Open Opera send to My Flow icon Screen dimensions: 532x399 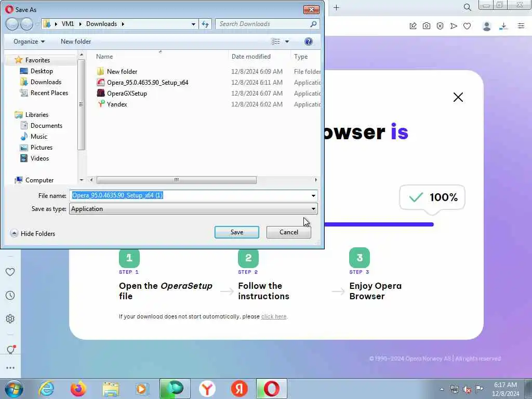454,26
